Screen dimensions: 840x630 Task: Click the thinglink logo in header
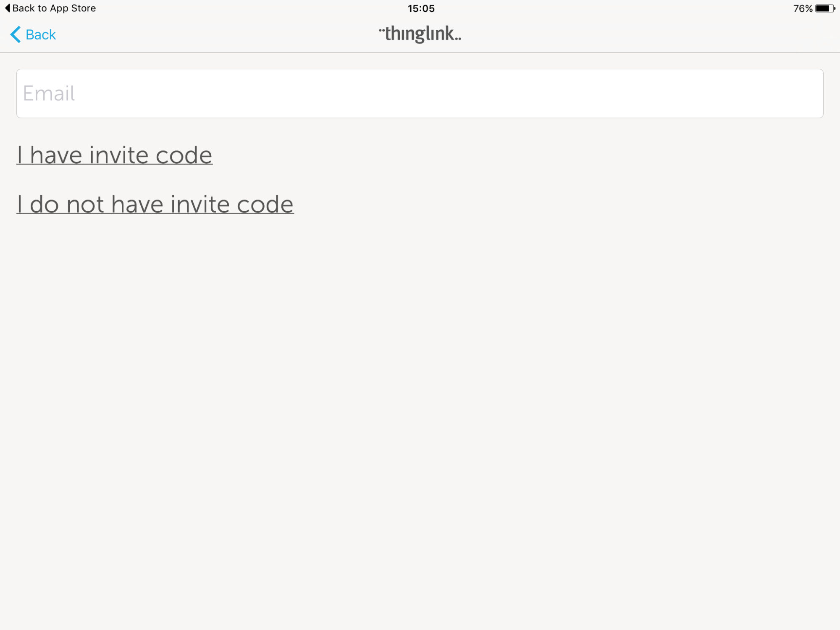(x=420, y=34)
